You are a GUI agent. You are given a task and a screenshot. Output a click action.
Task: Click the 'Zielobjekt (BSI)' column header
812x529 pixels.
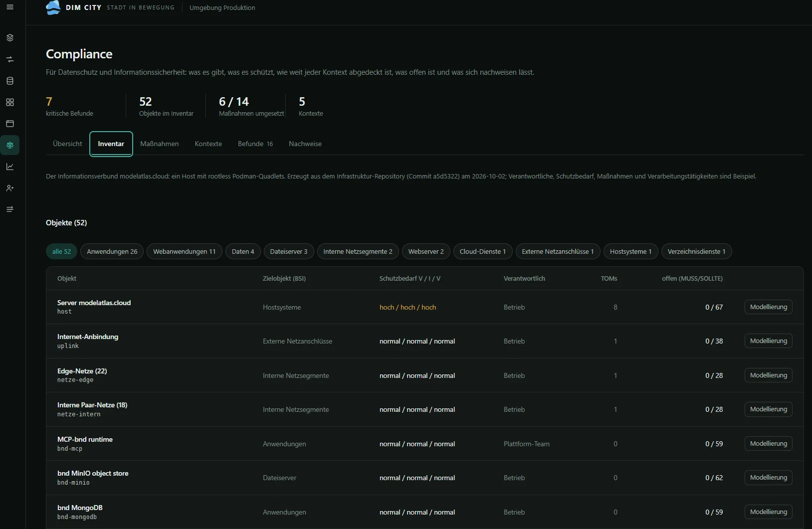284,278
